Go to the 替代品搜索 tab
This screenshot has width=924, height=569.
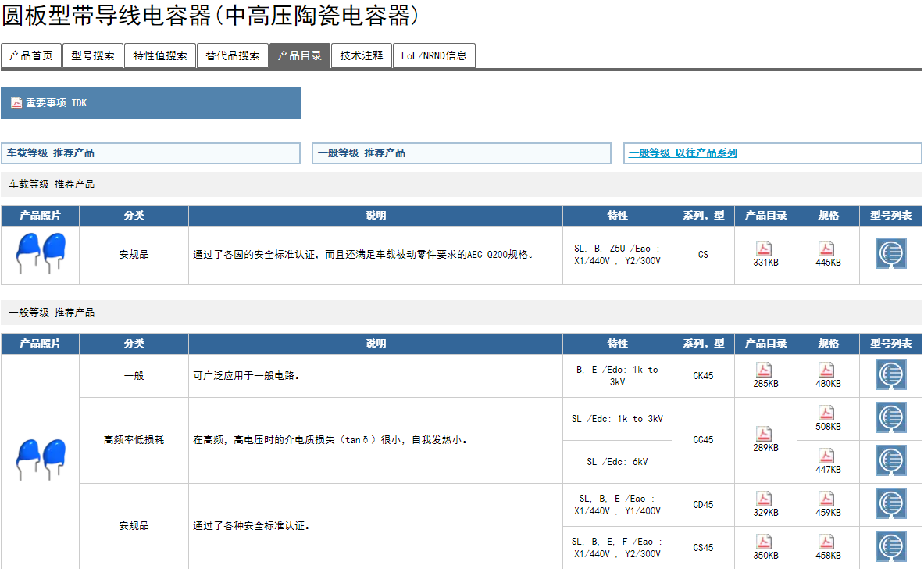[x=233, y=55]
